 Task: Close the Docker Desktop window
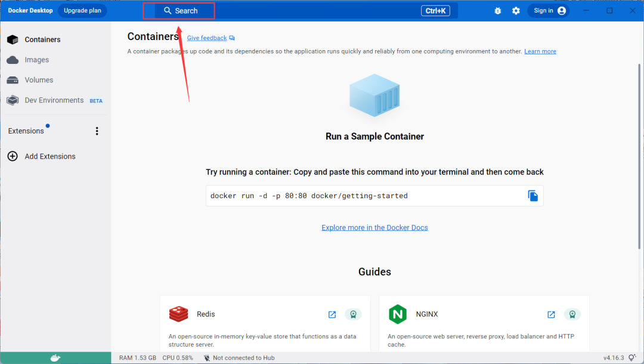633,11
